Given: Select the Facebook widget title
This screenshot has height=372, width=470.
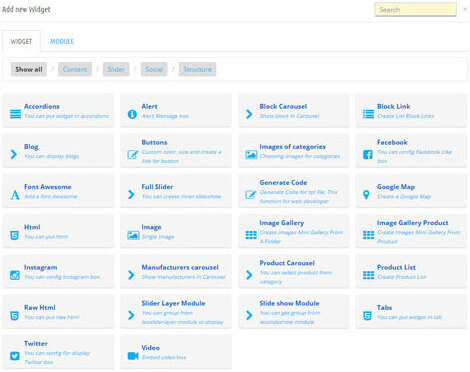Looking at the screenshot, I should coord(392,142).
